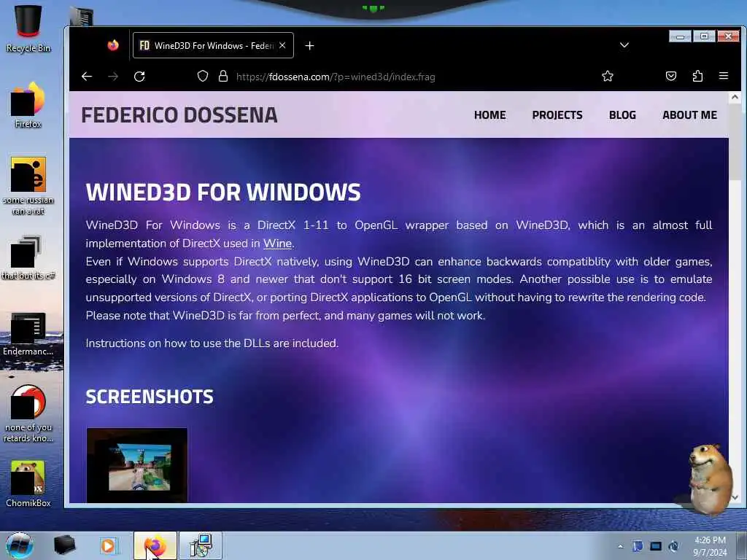View site security via padlock icon
The height and width of the screenshot is (560, 747).
point(222,76)
